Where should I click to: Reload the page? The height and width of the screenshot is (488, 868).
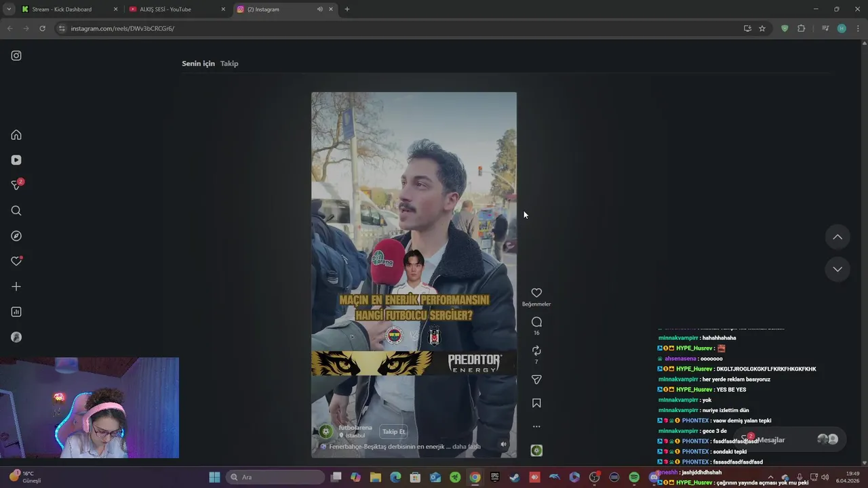coord(42,28)
